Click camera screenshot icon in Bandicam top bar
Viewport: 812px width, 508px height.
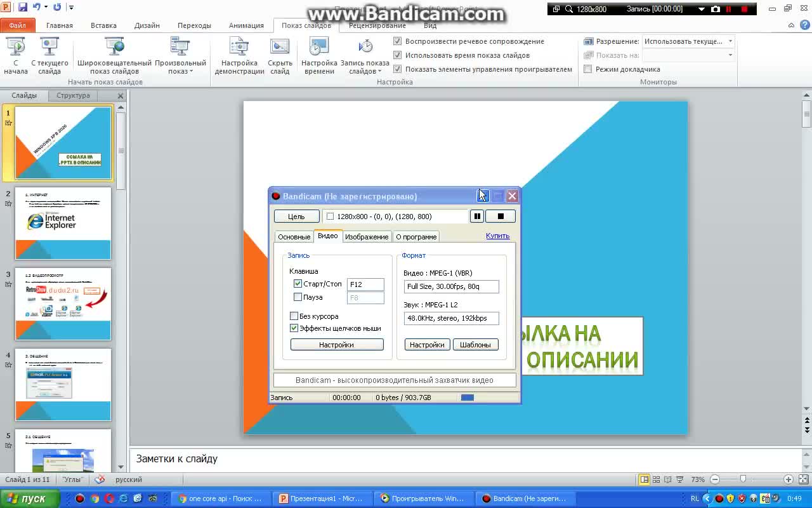point(716,9)
